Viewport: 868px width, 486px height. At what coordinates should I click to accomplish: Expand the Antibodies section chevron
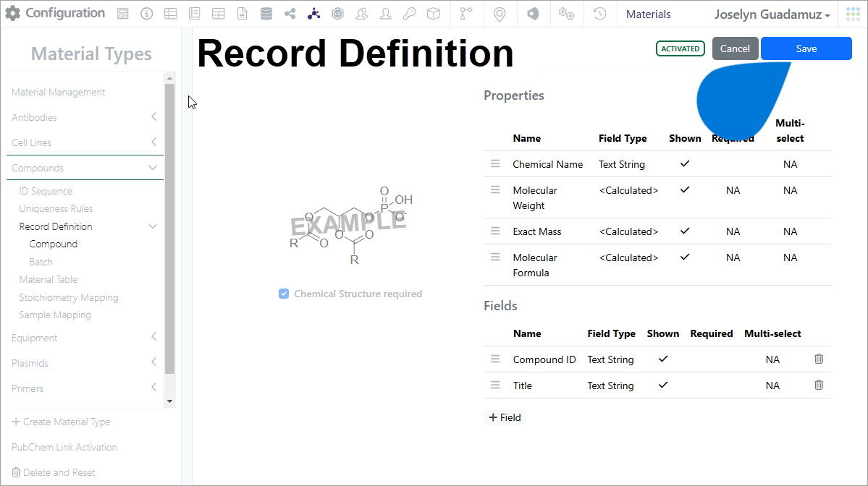(154, 116)
